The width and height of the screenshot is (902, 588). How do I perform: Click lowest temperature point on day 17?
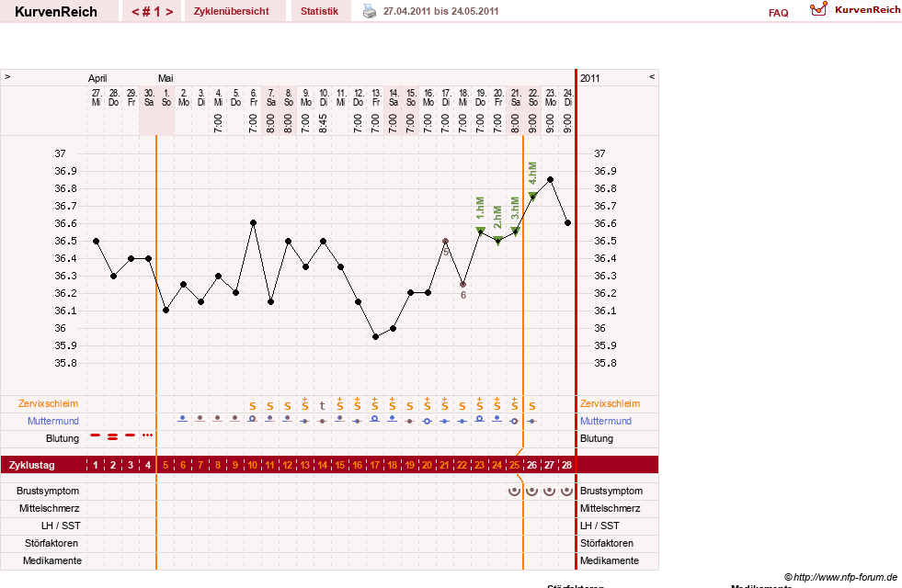376,337
